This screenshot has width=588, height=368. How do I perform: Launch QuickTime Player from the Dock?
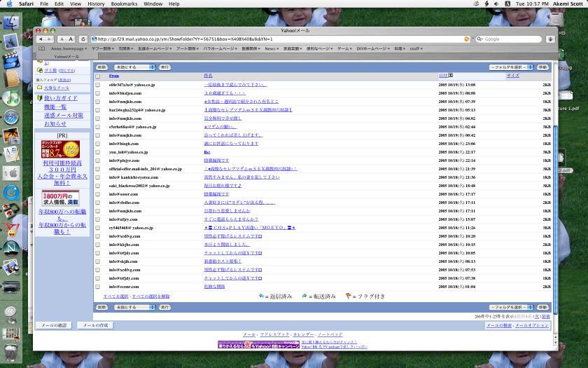pos(11,193)
